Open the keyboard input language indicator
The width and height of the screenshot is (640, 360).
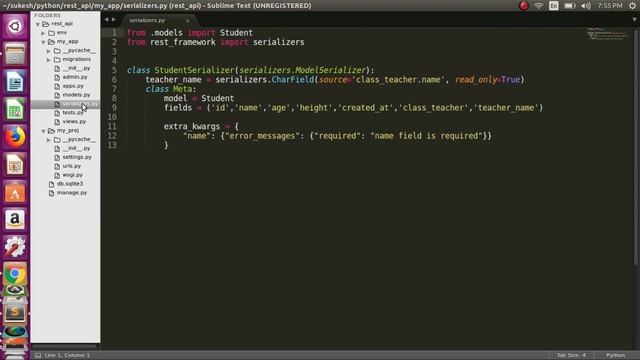click(x=554, y=6)
